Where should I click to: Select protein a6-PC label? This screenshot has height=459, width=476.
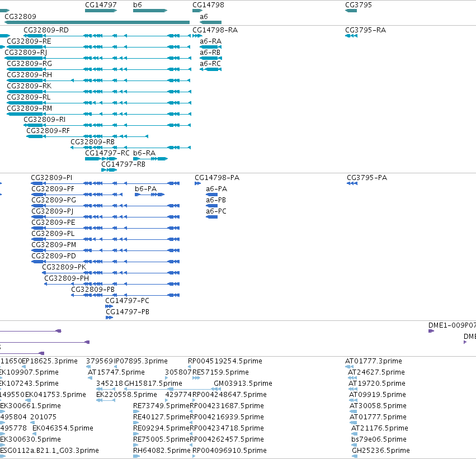pos(216,211)
